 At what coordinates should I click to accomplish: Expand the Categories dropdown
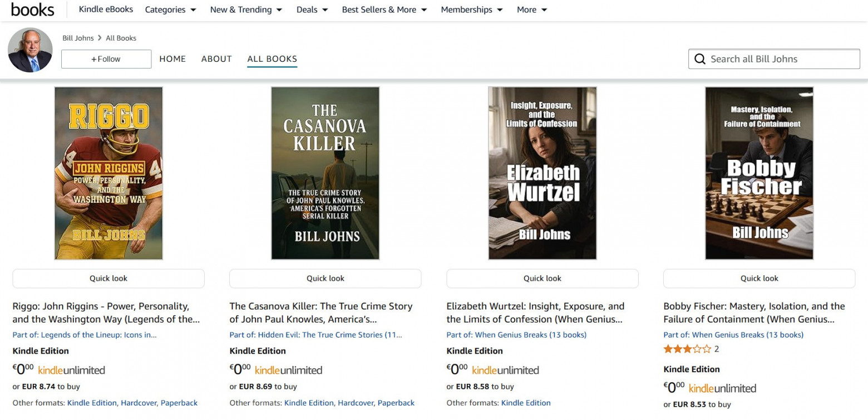click(x=170, y=9)
